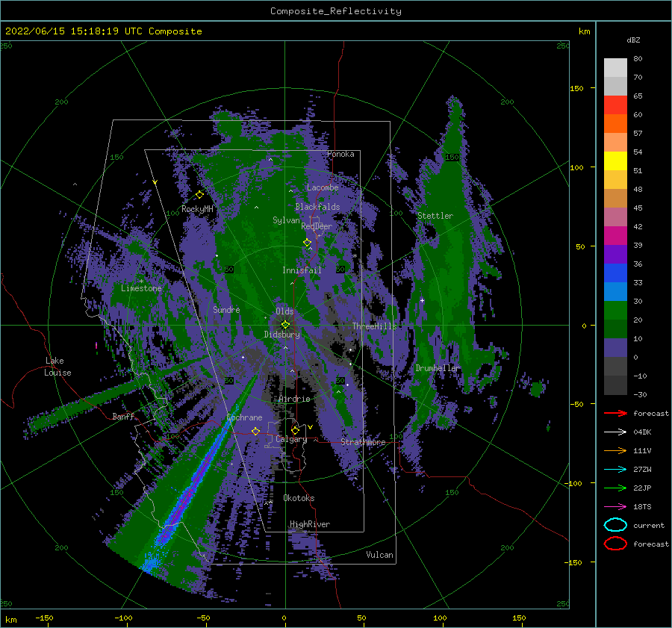Select the Stettler label
Image resolution: width=672 pixels, height=628 pixels.
pyautogui.click(x=435, y=216)
